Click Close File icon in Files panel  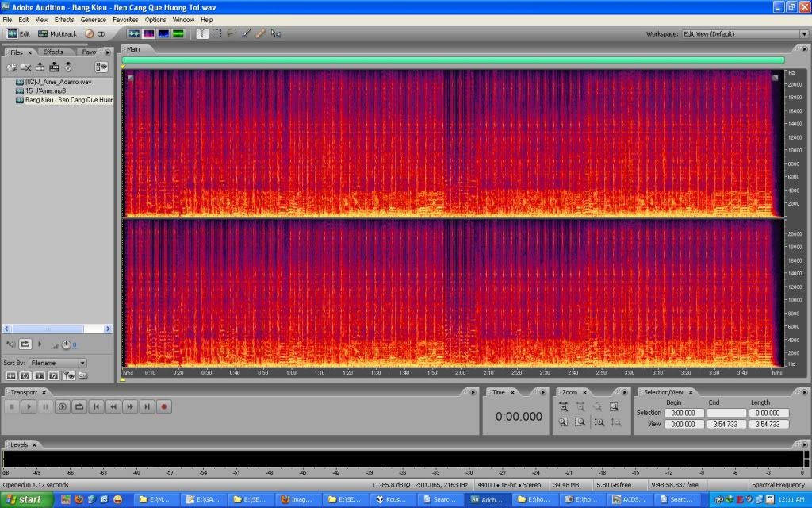[x=26, y=67]
